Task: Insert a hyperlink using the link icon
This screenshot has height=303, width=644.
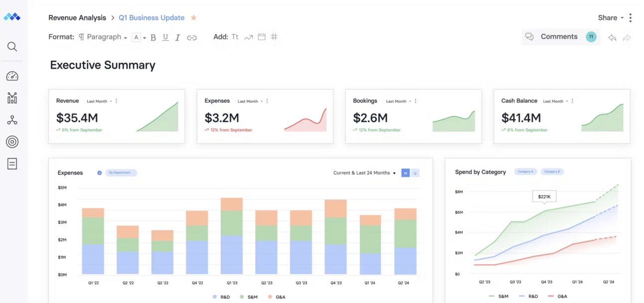Action: point(191,37)
